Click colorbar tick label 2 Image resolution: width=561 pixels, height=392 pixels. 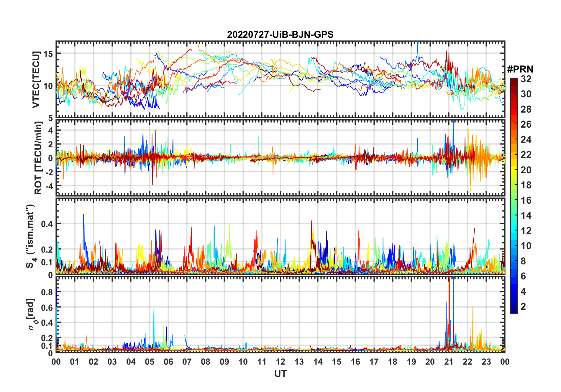coord(523,307)
